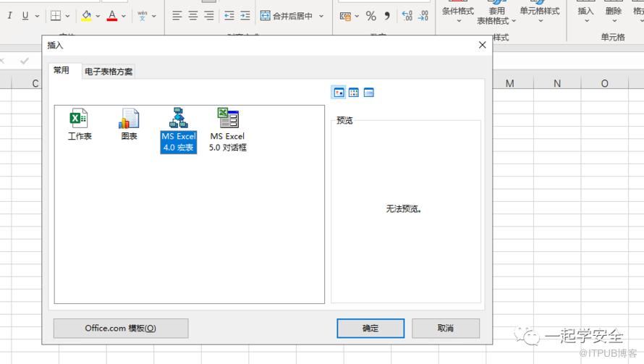Expand the merge and center options arrow
This screenshot has width=644, height=364.
(321, 16)
